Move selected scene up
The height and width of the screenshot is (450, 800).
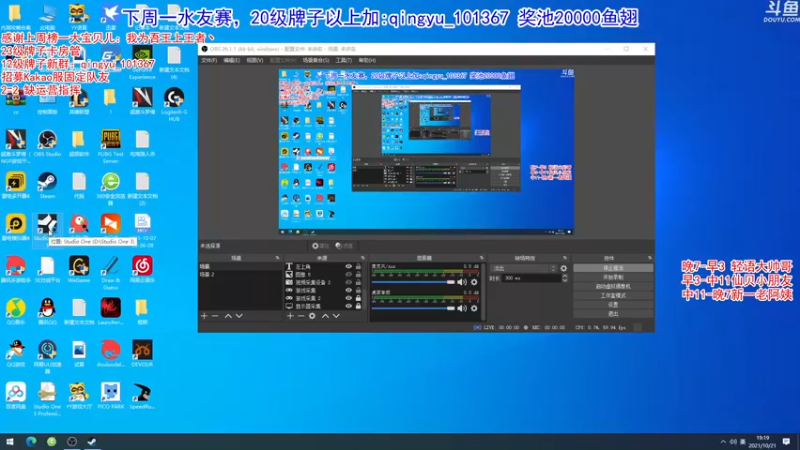coord(228,316)
